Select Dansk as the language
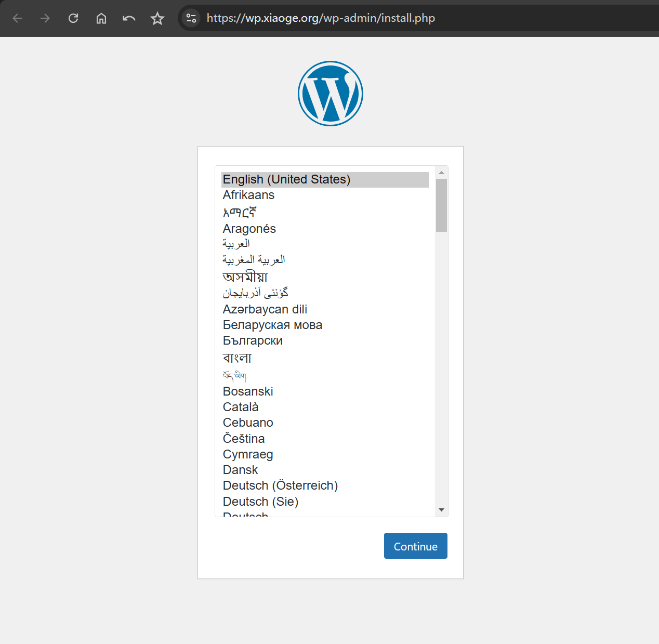This screenshot has height=644, width=659. [240, 470]
